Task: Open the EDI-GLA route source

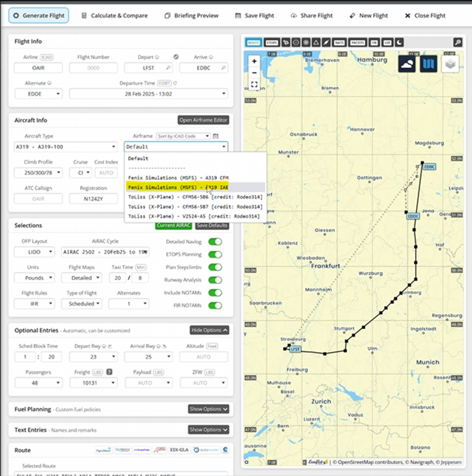Action: [x=180, y=450]
